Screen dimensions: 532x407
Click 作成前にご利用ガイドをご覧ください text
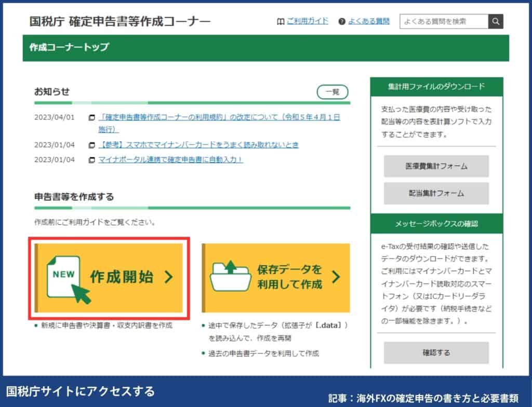pyautogui.click(x=96, y=223)
